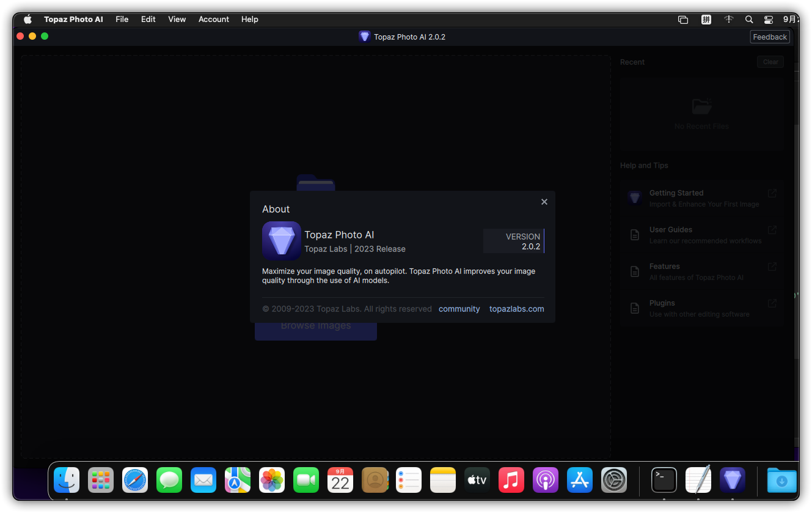Open the File menu
This screenshot has width=812, height=513.
coord(122,19)
